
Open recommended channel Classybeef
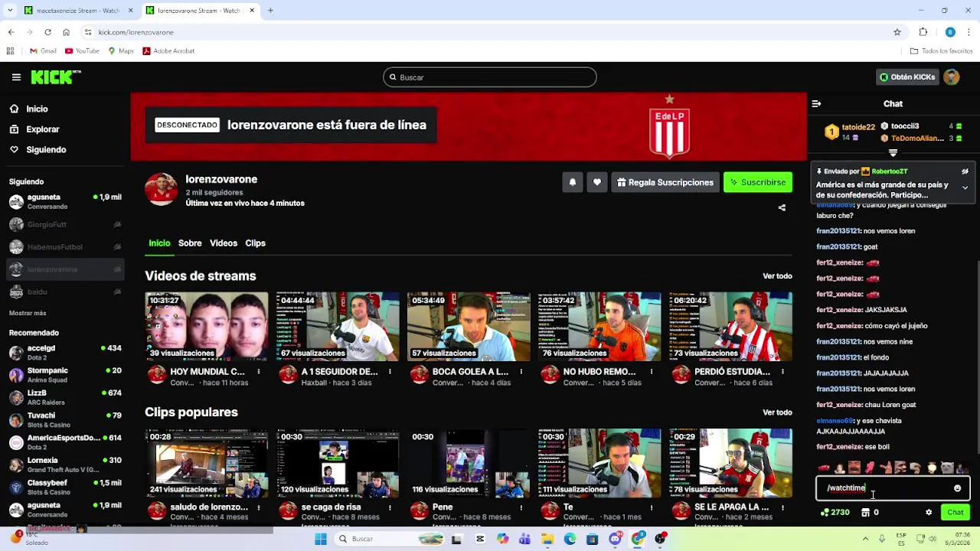65,487
